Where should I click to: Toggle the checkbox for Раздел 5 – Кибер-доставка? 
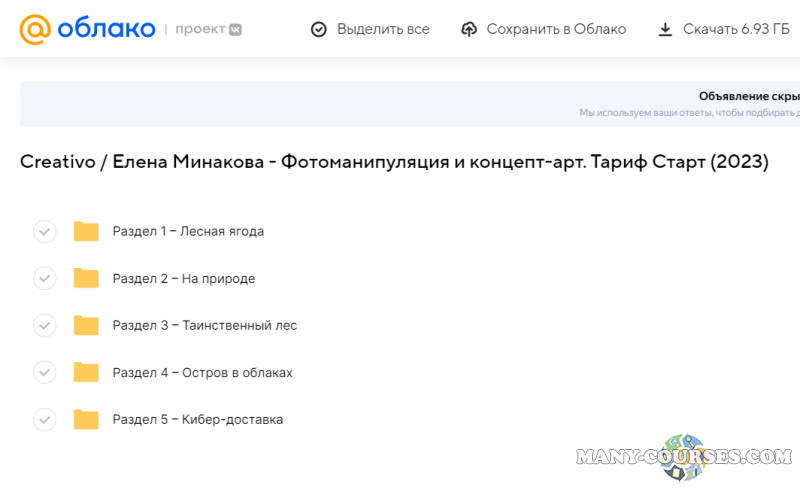(45, 420)
